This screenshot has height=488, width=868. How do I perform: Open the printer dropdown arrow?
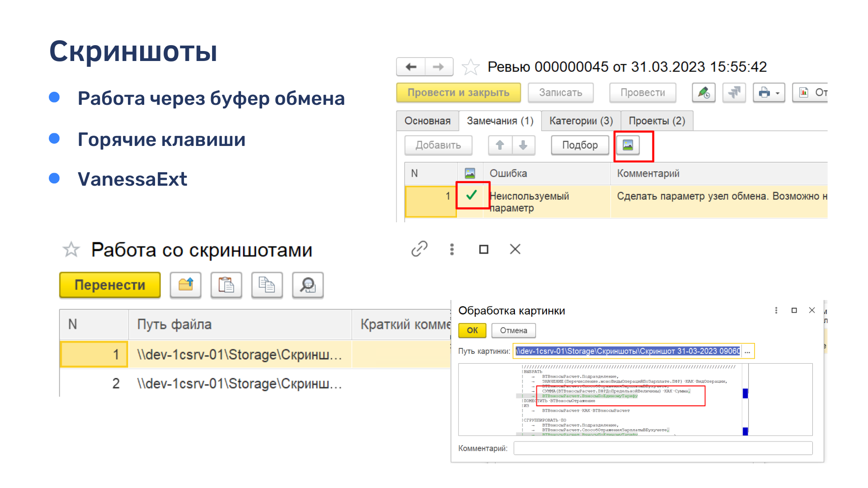(x=778, y=93)
